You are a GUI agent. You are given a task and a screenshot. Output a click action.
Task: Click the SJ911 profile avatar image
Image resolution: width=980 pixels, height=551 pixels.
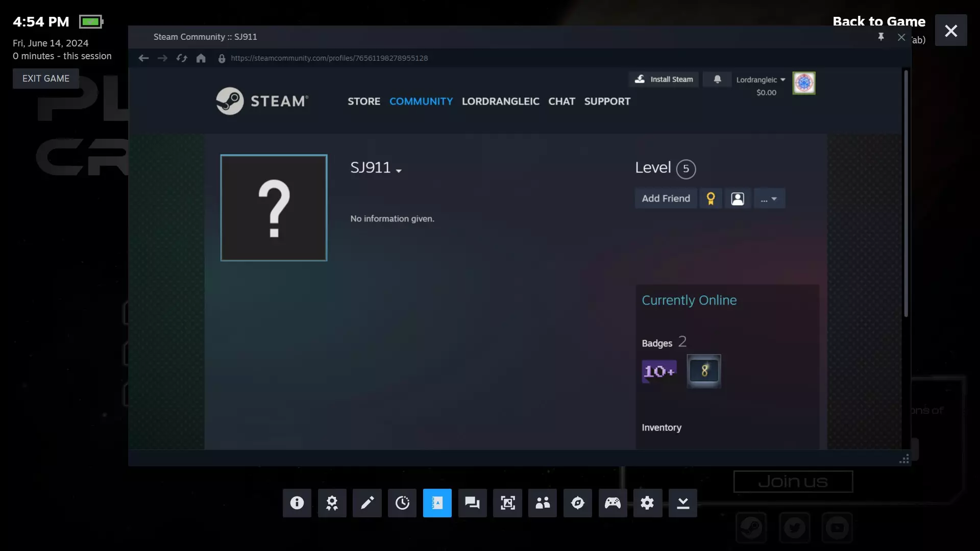point(274,208)
